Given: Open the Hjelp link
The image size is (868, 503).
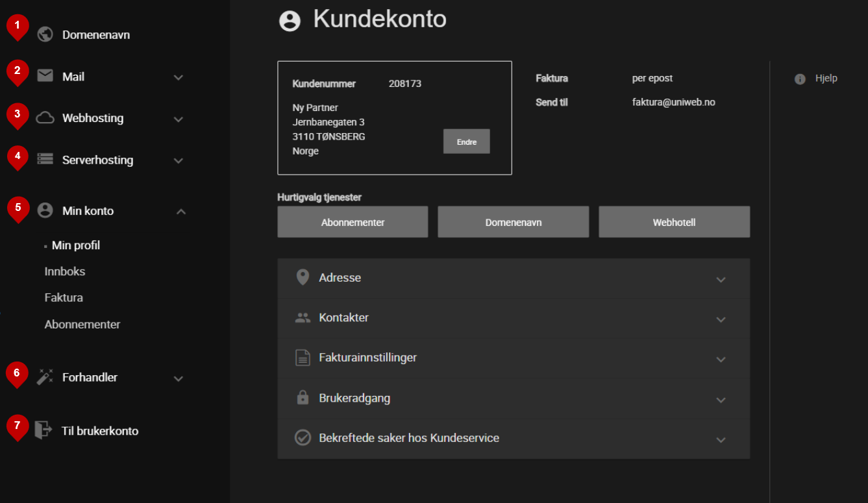Looking at the screenshot, I should coord(826,79).
